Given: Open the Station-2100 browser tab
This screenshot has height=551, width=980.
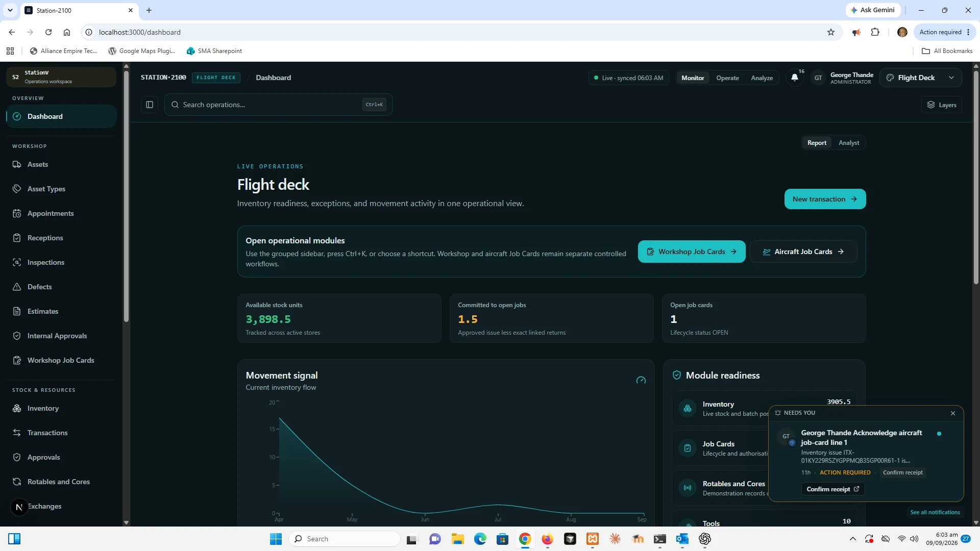Looking at the screenshot, I should pyautogui.click(x=79, y=10).
